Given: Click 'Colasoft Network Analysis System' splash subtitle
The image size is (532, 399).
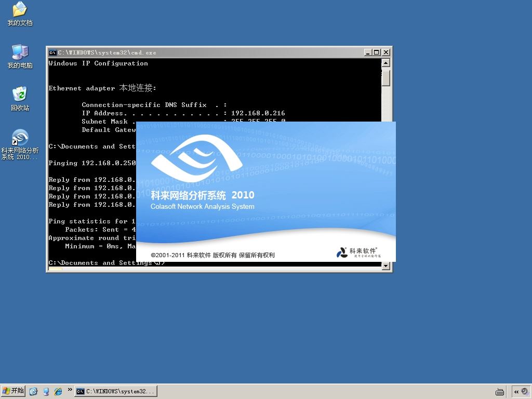Looking at the screenshot, I should click(x=203, y=206).
